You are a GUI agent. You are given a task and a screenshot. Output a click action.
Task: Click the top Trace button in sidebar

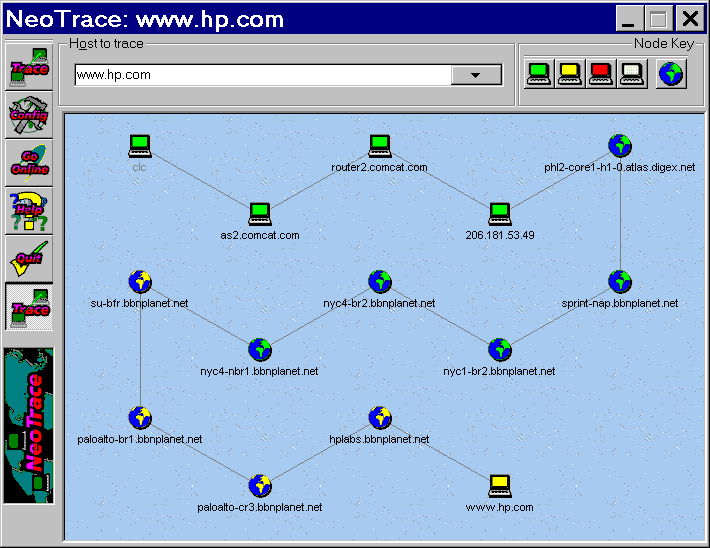[x=29, y=66]
